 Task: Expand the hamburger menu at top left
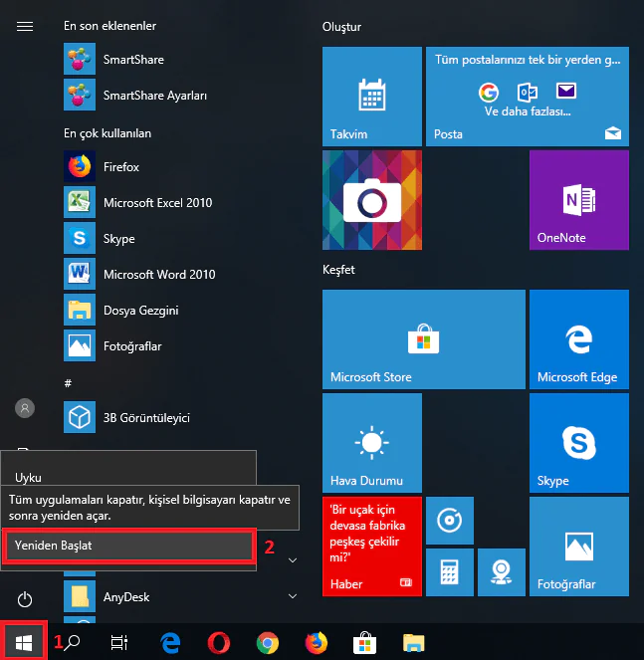point(26,26)
